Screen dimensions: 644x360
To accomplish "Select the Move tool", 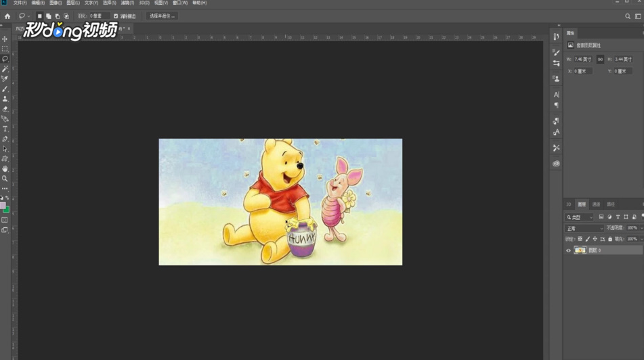I will (x=5, y=39).
